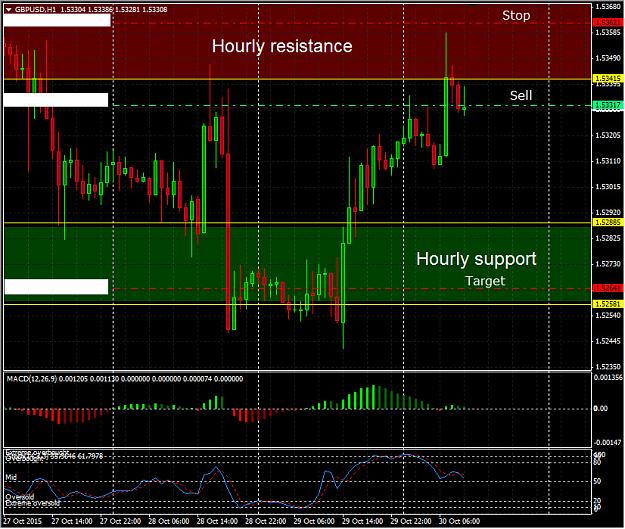Click the 1.53205 value on price axis
Screen dimensions: 625x529
[x=608, y=136]
